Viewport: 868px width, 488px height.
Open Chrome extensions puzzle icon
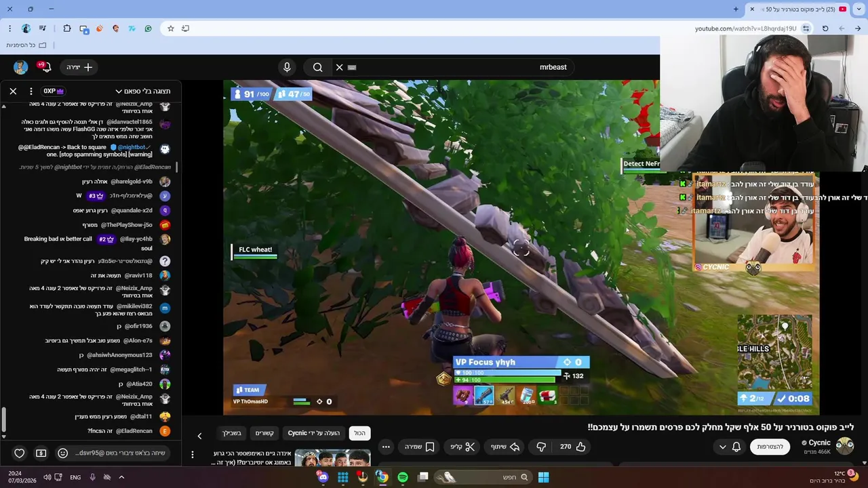click(67, 28)
